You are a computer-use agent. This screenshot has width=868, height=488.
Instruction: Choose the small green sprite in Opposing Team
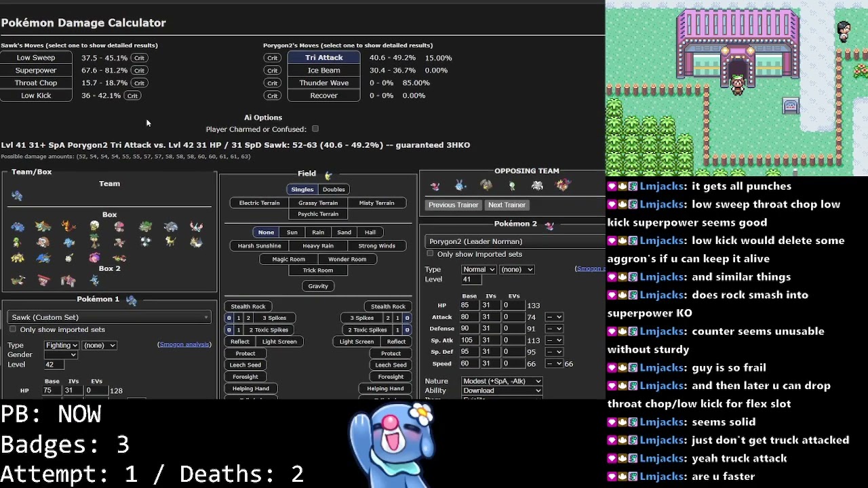pyautogui.click(x=512, y=185)
